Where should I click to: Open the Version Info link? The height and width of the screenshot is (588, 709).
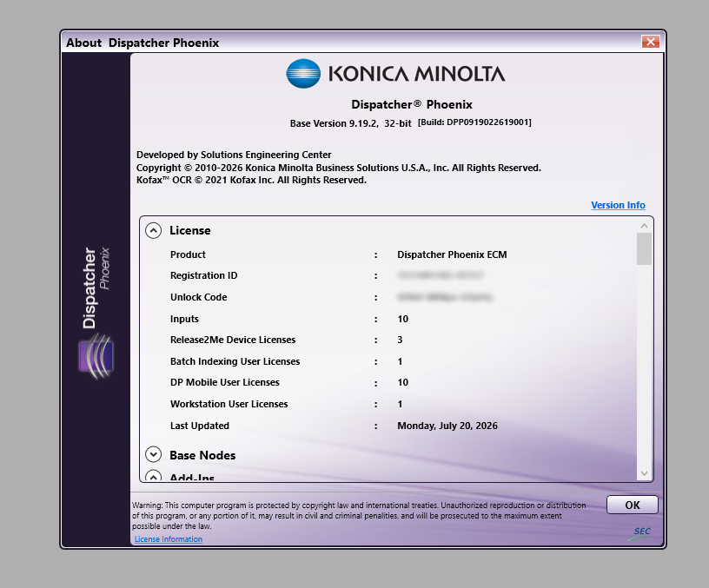pos(618,205)
